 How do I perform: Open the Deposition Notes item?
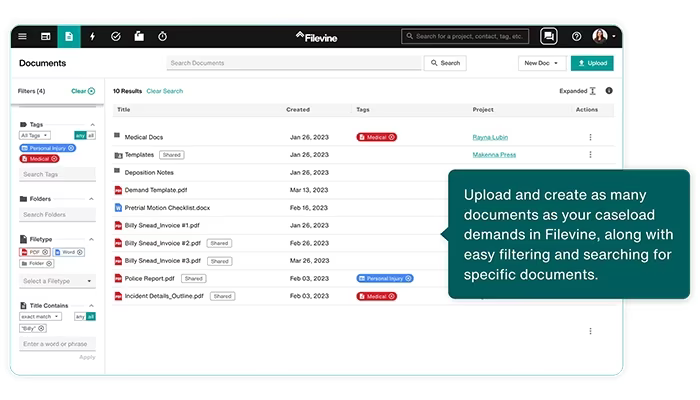(149, 172)
